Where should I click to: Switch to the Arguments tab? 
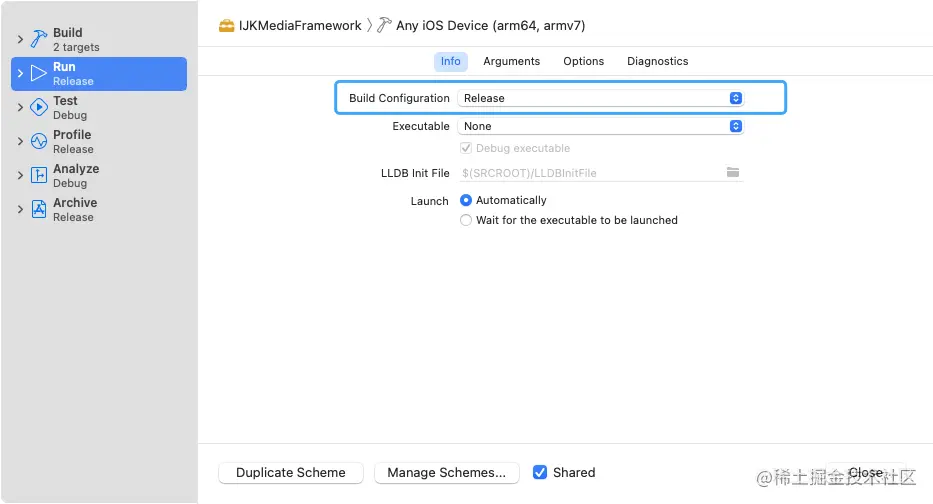pyautogui.click(x=511, y=61)
